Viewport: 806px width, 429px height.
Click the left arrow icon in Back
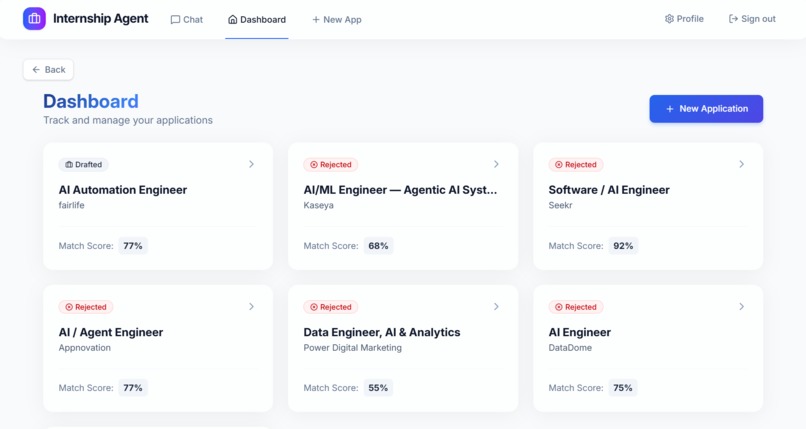point(36,69)
